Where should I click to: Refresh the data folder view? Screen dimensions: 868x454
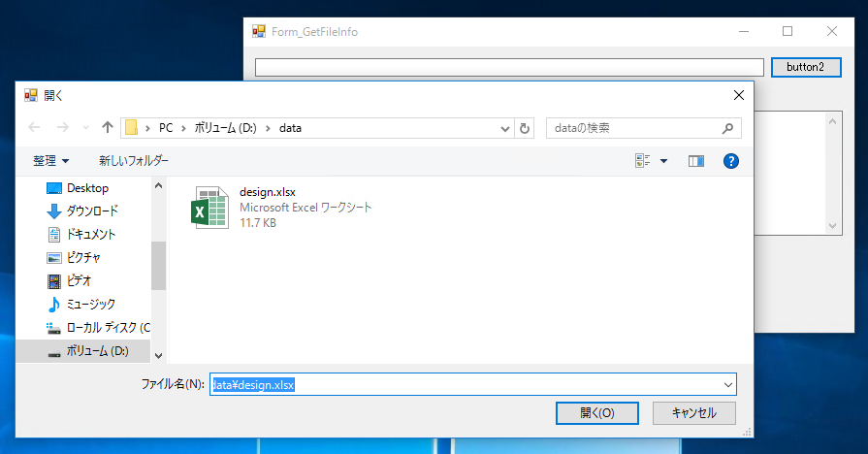(525, 128)
